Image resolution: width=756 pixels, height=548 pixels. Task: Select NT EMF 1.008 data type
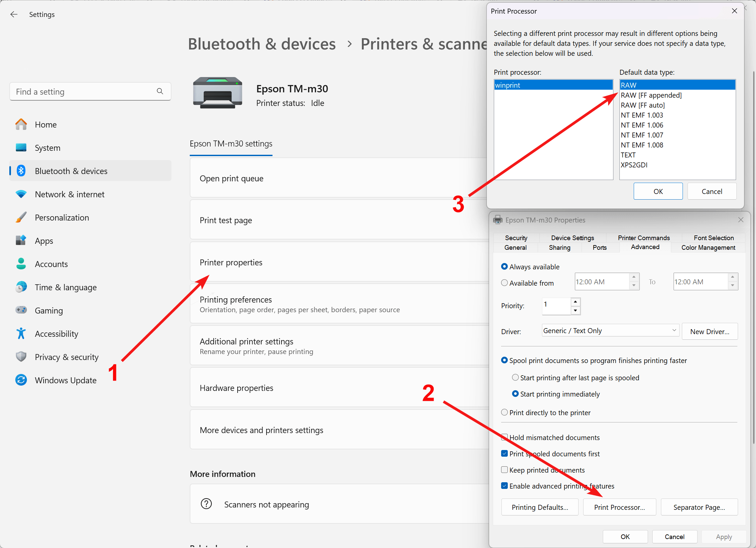pos(642,145)
